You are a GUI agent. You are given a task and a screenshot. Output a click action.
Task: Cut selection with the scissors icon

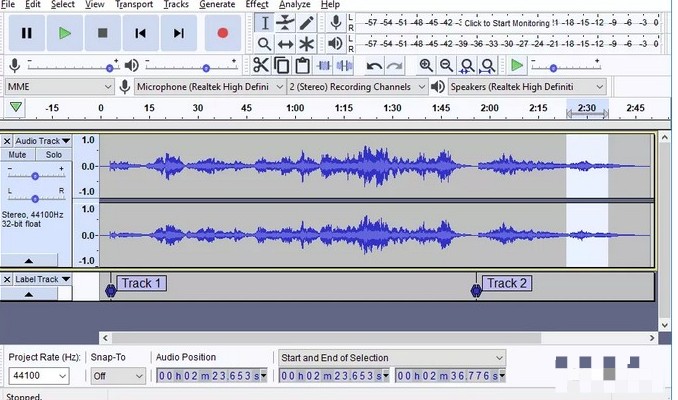(x=260, y=66)
